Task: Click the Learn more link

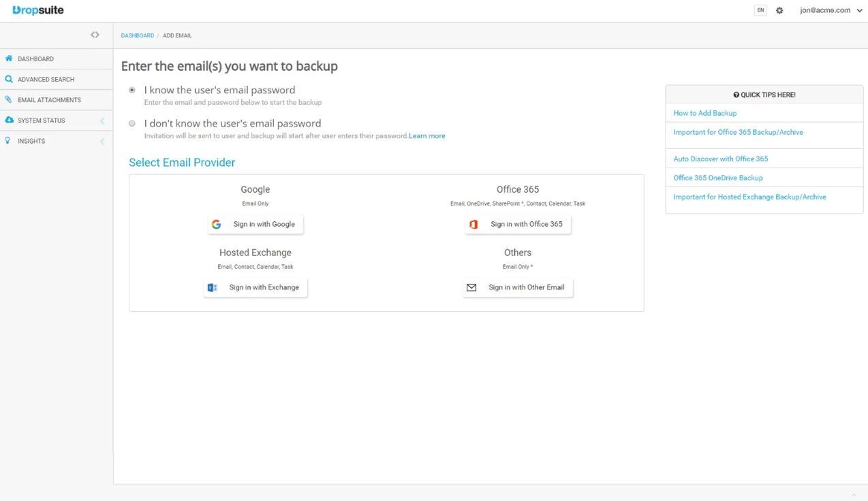Action: [427, 136]
